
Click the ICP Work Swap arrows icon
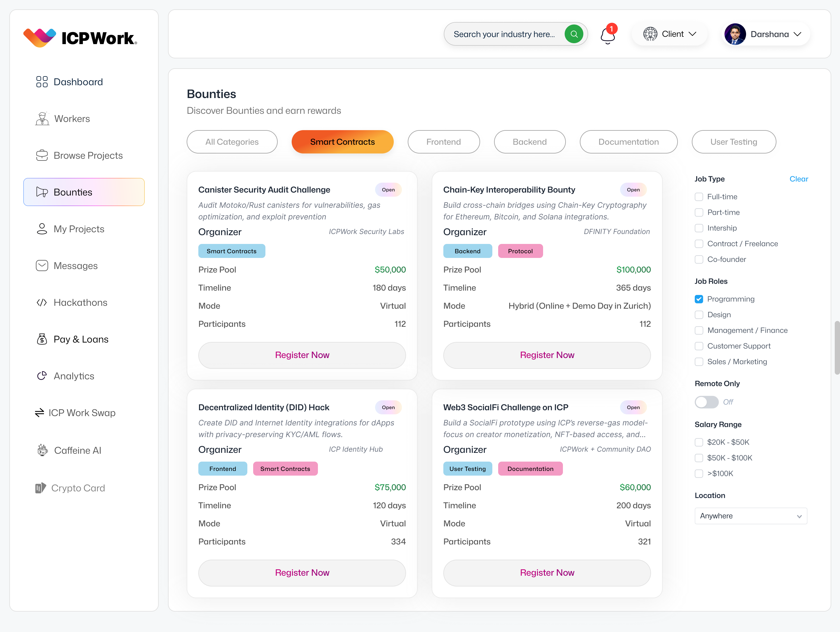point(39,413)
